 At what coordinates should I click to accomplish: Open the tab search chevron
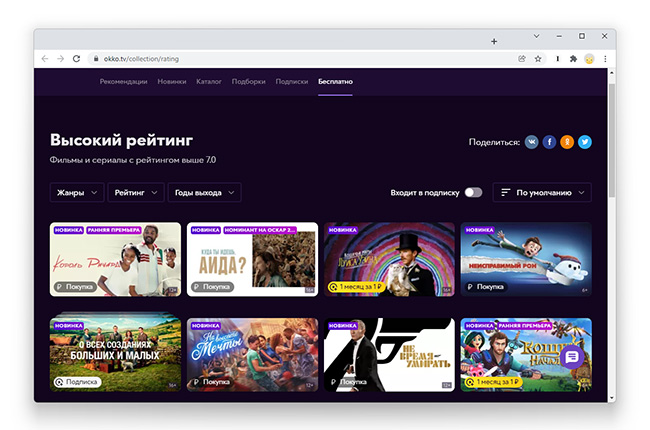click(536, 36)
